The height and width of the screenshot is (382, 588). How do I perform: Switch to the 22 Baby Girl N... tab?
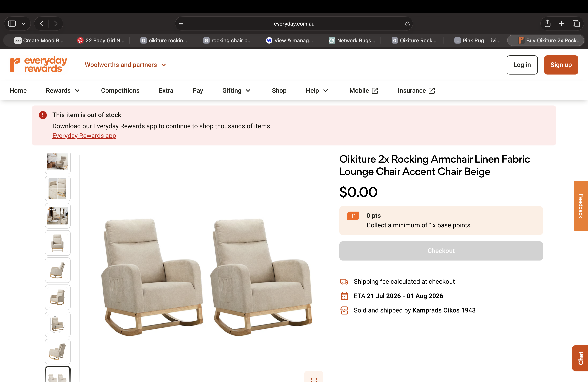tap(101, 41)
